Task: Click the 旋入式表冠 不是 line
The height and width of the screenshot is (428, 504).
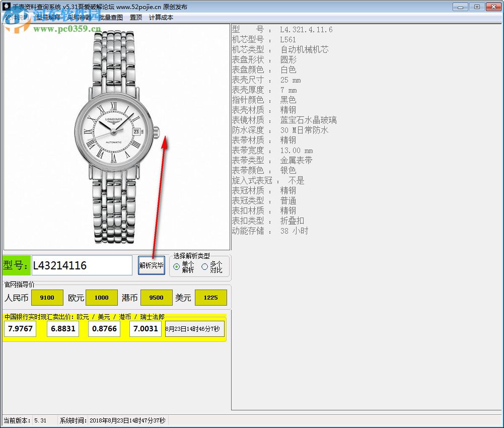Action: [x=268, y=180]
